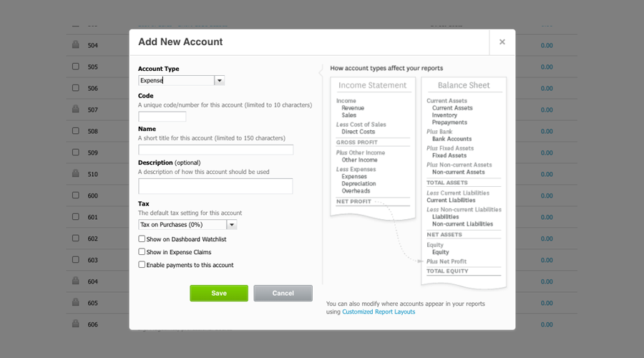Viewport: 644px width, 358px height.
Task: Click into the Name text field
Action: [215, 150]
